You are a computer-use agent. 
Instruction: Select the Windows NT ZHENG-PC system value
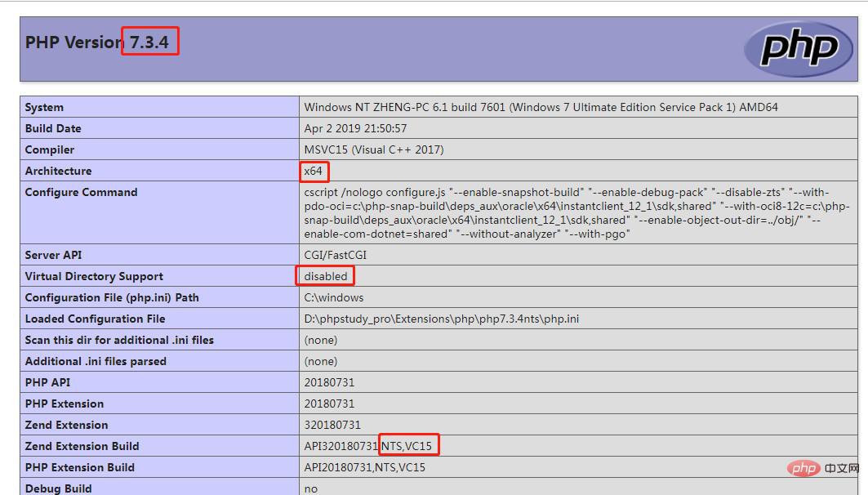coord(541,107)
